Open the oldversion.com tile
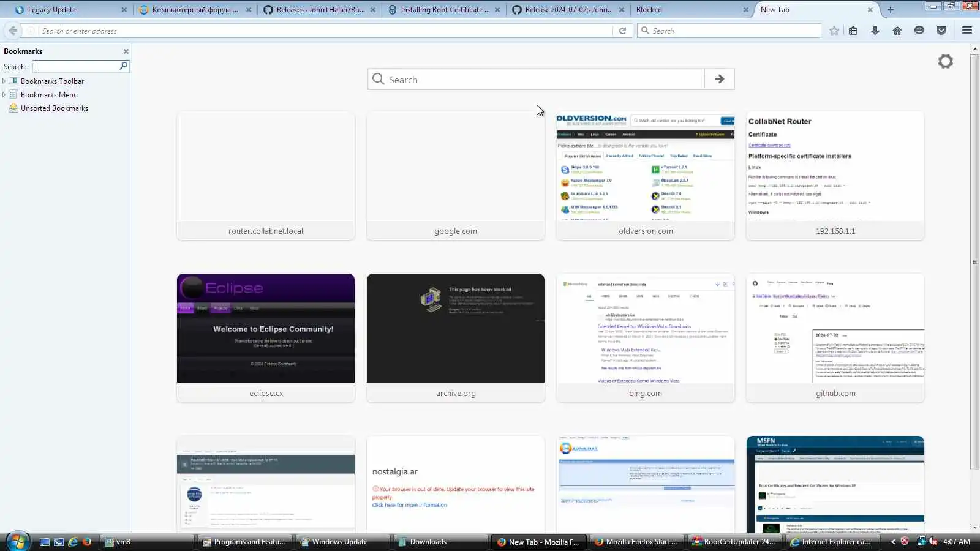This screenshot has width=980, height=551. [x=646, y=176]
